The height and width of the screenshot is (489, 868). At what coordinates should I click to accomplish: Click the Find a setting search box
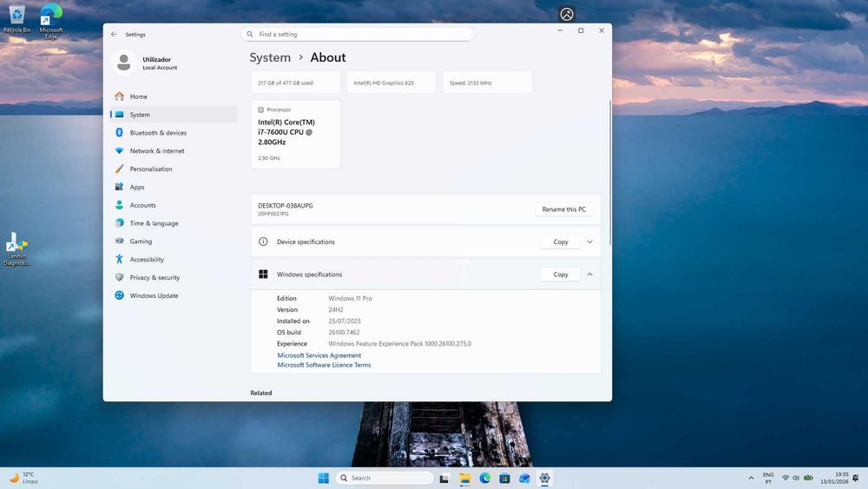click(358, 35)
